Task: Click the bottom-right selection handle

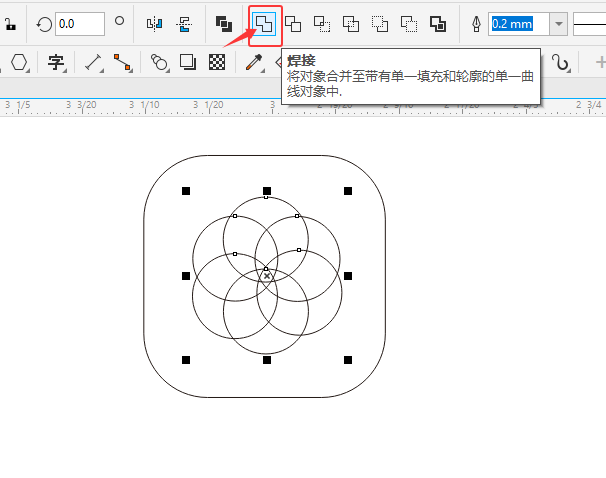Action: pos(348,360)
